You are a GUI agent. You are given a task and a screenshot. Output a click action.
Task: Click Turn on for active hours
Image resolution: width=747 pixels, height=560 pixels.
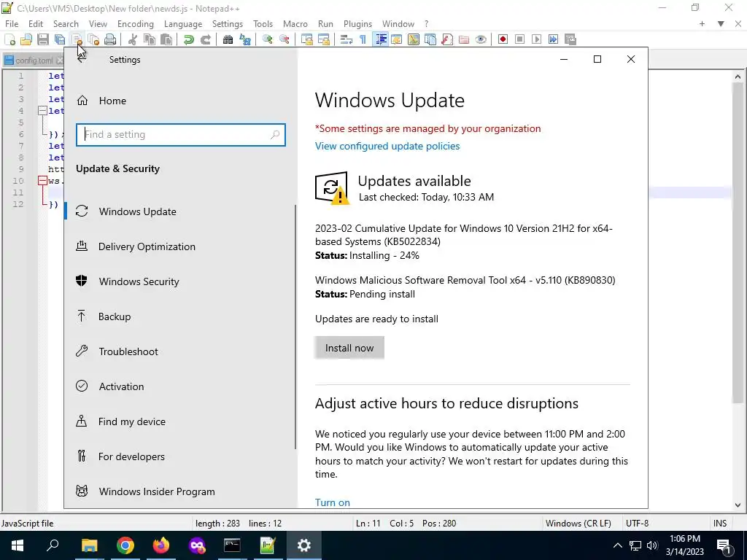(x=333, y=502)
